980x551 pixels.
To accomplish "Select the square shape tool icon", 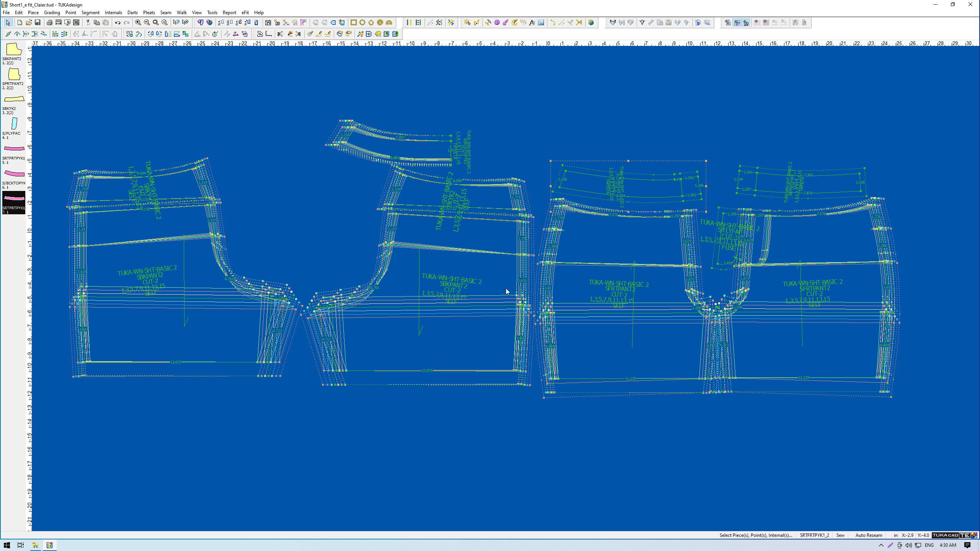I will [x=353, y=23].
